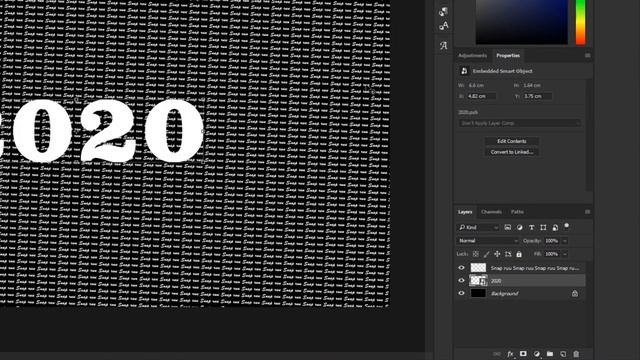
Task: Click Convert to Linked button
Action: (511, 152)
